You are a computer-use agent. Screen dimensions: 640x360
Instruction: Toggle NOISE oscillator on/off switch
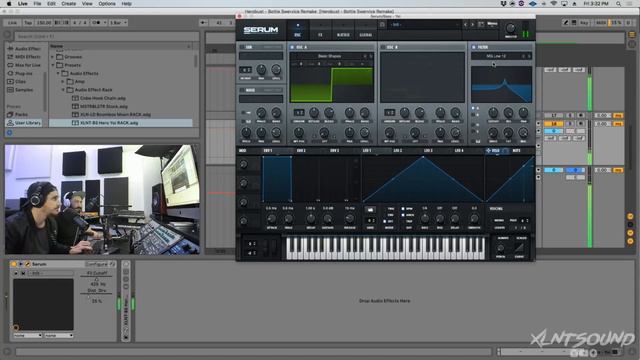242,90
